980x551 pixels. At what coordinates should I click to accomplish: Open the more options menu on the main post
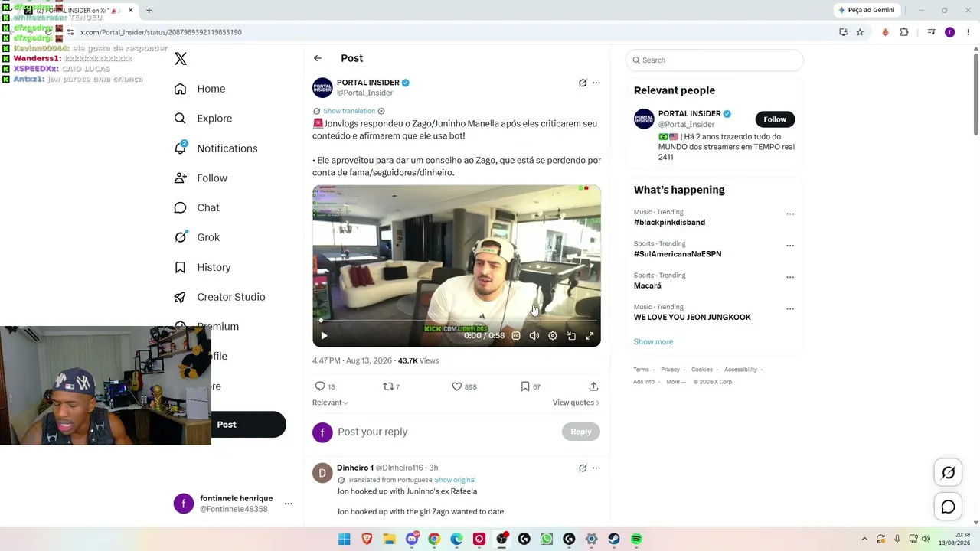click(596, 83)
